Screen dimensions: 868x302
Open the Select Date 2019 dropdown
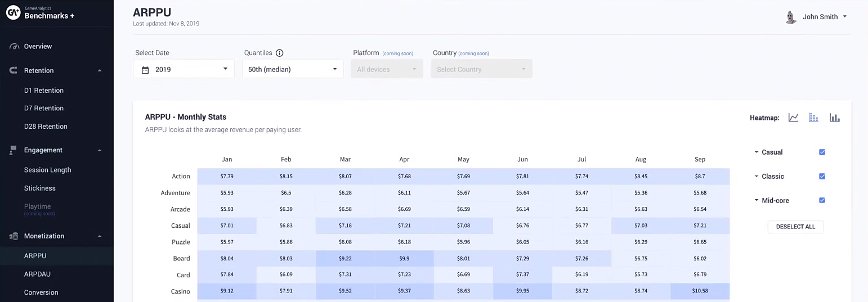click(x=184, y=69)
